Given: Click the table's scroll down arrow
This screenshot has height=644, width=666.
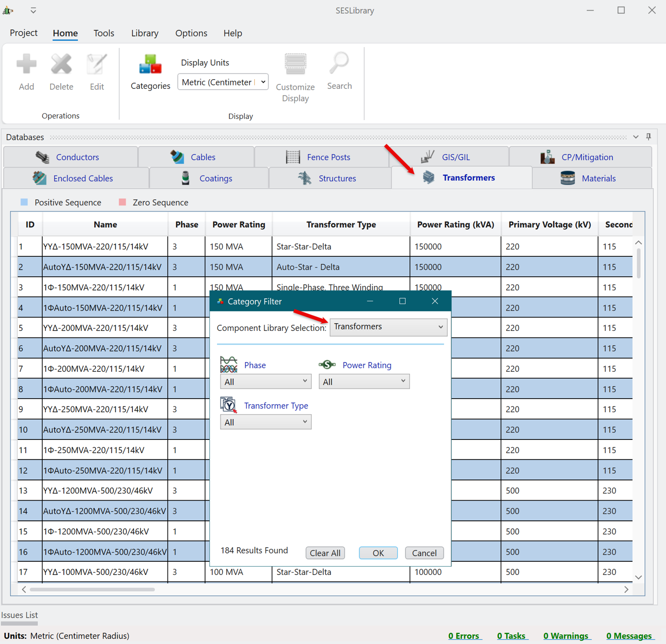Looking at the screenshot, I should 639,577.
